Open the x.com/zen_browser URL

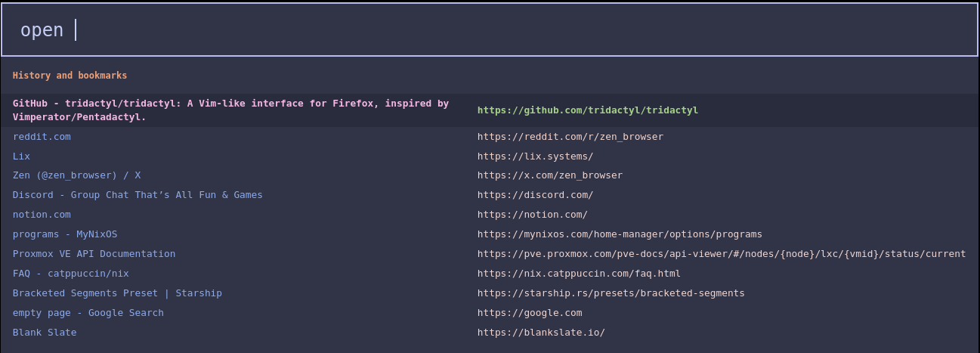tap(549, 175)
